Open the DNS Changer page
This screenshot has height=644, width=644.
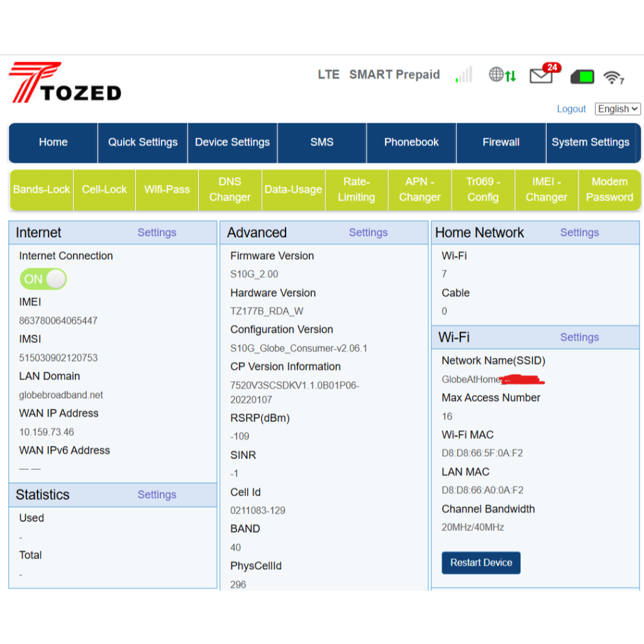pos(230,189)
